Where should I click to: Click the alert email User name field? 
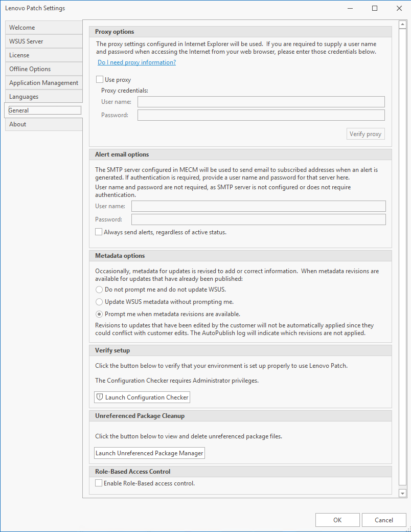[x=258, y=206]
